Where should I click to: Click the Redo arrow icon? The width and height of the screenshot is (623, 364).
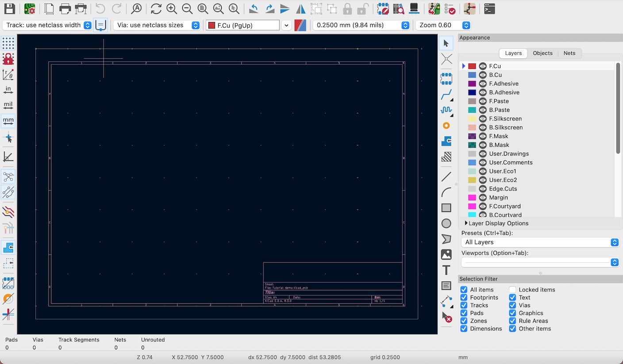(x=116, y=8)
